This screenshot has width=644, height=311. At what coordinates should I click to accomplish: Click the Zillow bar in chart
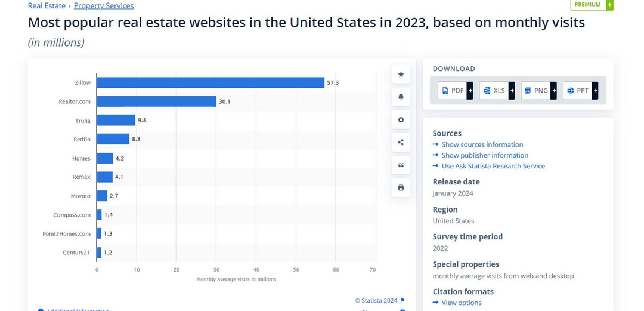210,83
